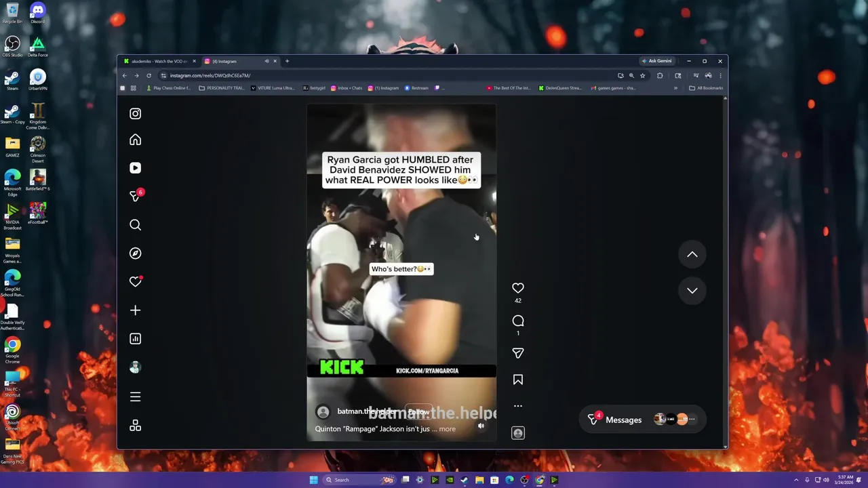Screen dimensions: 868x488
Task: Mute the reel audio speaker toggle
Action: click(x=481, y=426)
